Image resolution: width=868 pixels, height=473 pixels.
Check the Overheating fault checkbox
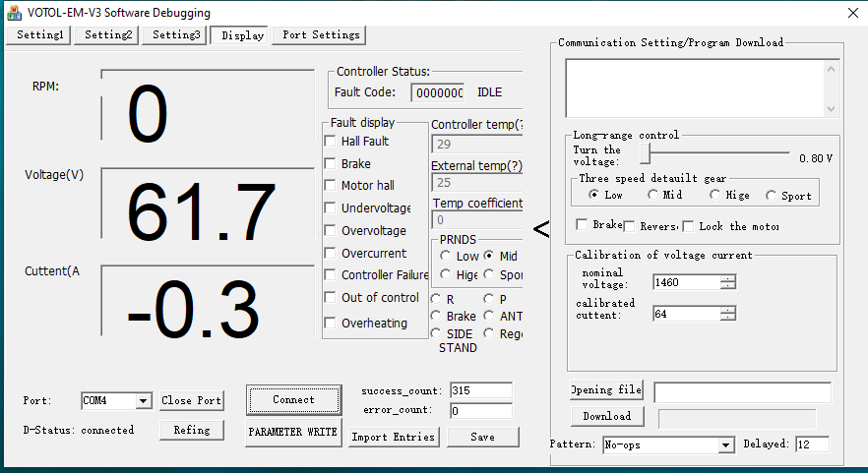pyautogui.click(x=332, y=323)
